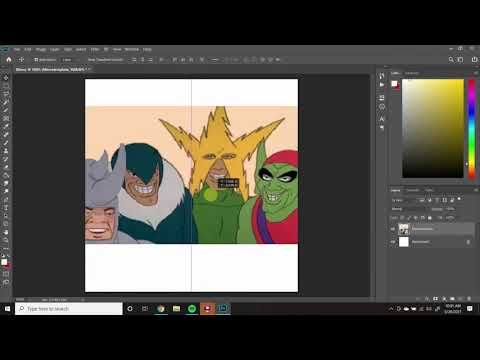
Task: Select the Clone Stamp tool
Action: coord(6,151)
